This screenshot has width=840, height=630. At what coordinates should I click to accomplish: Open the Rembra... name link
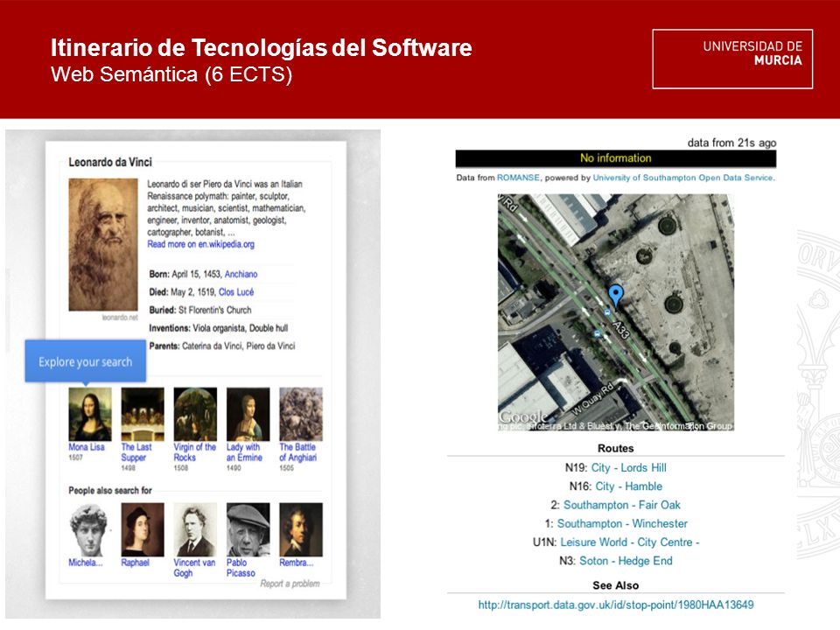pos(297,563)
